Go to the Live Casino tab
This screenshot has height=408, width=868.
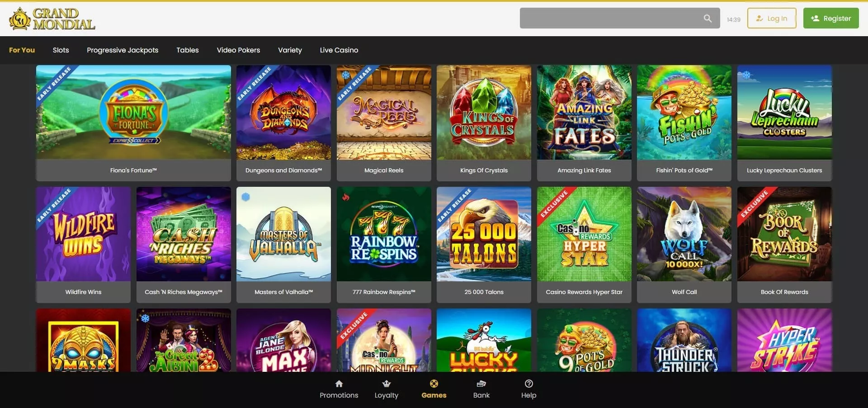coord(339,50)
